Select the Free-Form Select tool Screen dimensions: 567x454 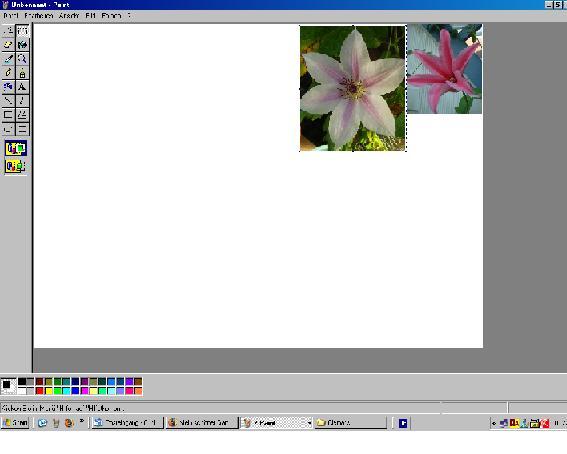(x=8, y=31)
